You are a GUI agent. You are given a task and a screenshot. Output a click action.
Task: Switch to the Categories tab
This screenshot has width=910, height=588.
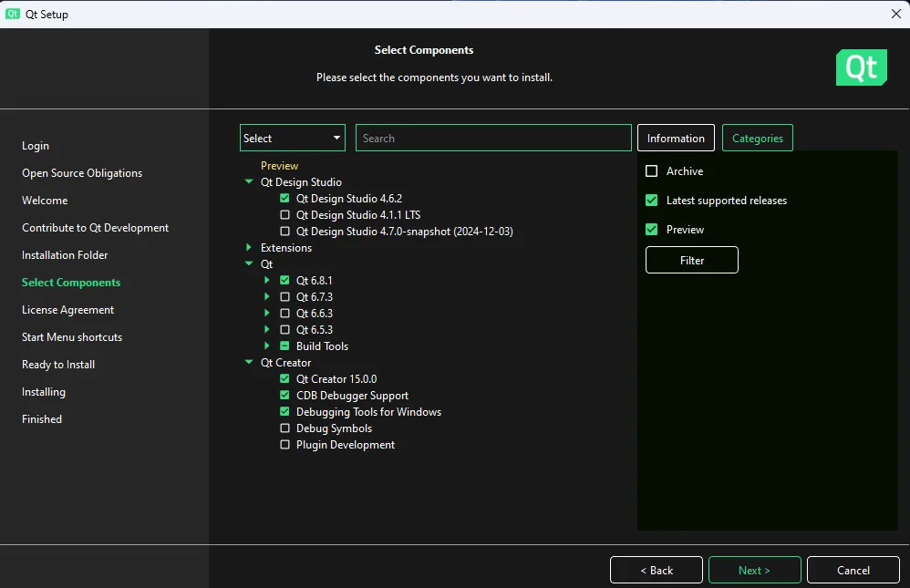point(758,139)
